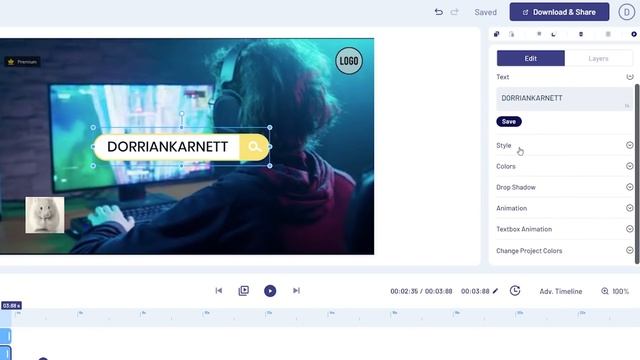
Task: Click the 03:88 s timeline playhead marker
Action: [x=11, y=305]
